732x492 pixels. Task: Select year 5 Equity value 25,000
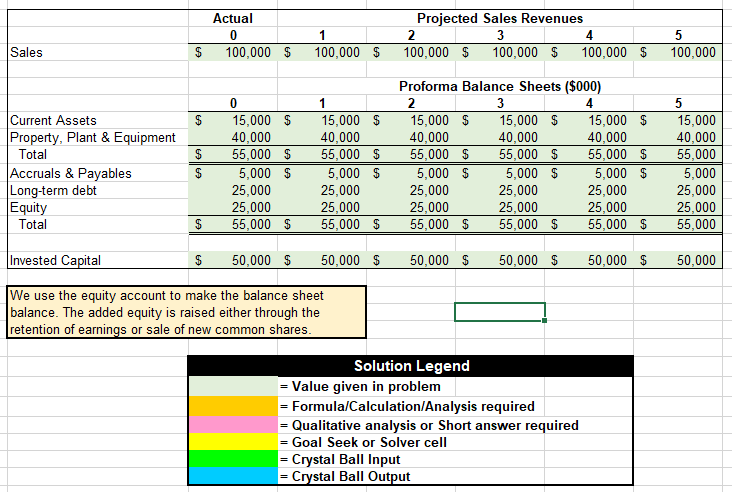coord(697,207)
